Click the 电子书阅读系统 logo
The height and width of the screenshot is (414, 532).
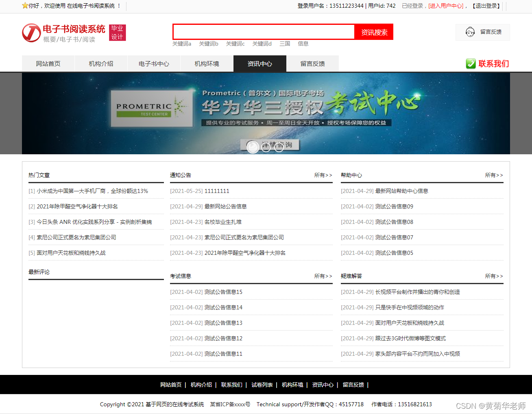[65, 32]
